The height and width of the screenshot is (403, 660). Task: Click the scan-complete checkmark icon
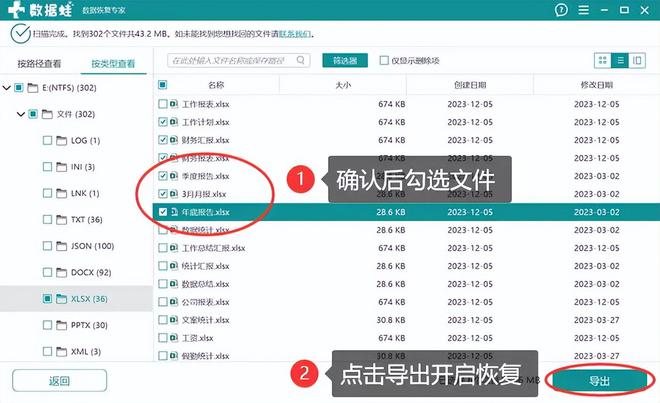[x=20, y=34]
